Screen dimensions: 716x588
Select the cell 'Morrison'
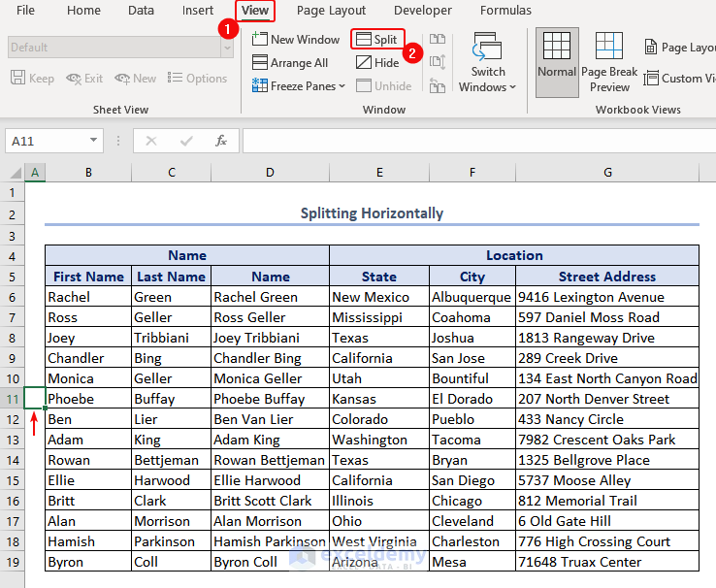[x=171, y=521]
